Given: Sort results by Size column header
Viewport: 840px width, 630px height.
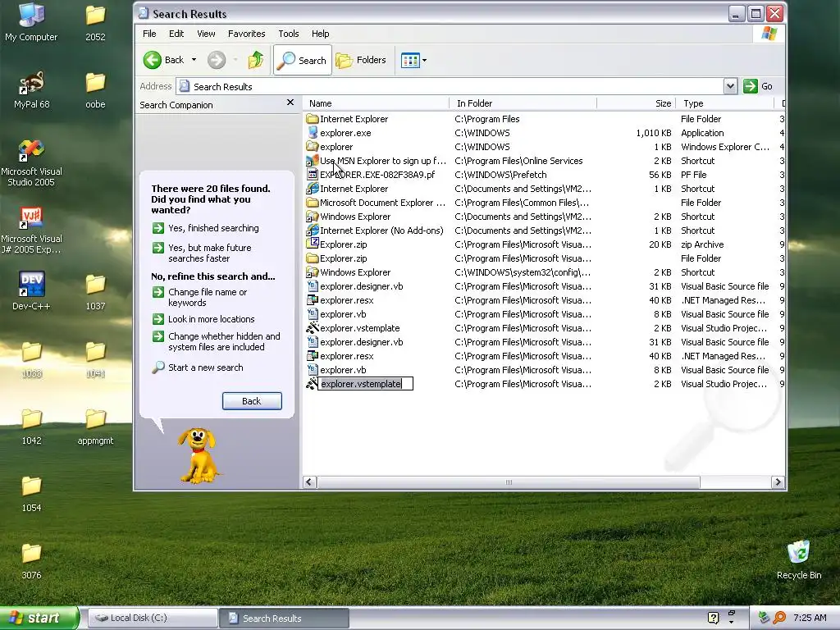Looking at the screenshot, I should 637,103.
